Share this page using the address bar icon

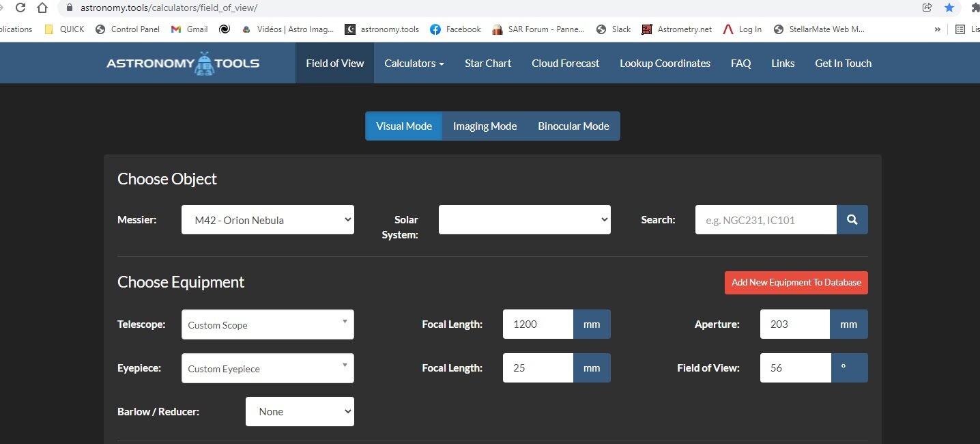click(x=927, y=8)
